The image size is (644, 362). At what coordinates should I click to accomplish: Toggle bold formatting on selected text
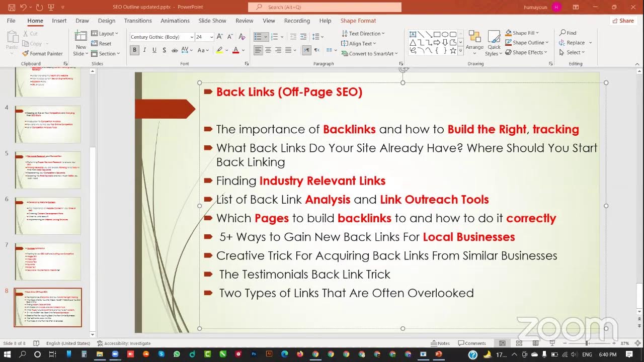(x=134, y=50)
